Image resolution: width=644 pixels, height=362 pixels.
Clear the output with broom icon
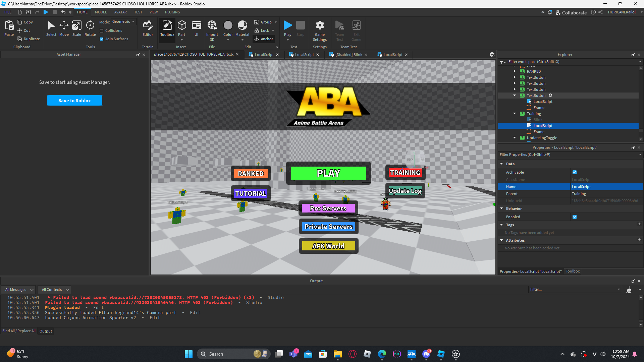(629, 290)
